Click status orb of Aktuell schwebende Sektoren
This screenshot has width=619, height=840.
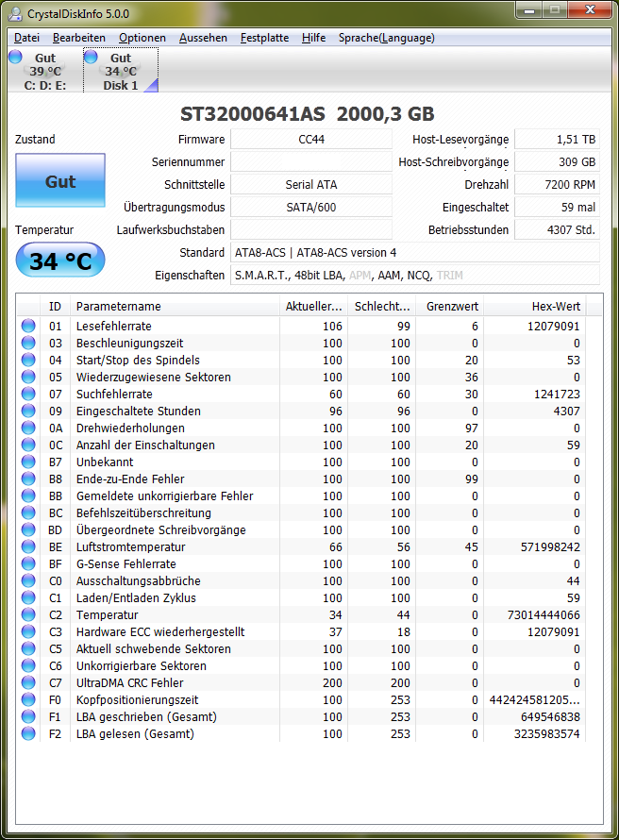click(x=28, y=648)
